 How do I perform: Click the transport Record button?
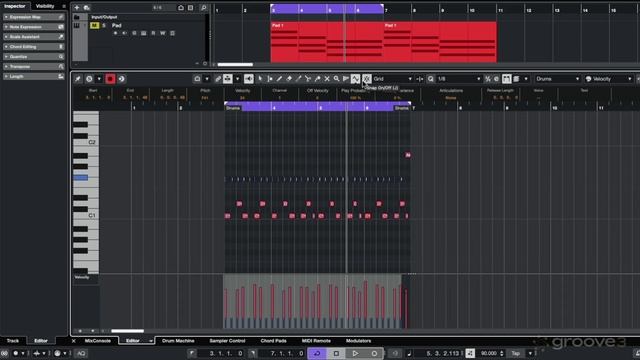click(x=374, y=353)
